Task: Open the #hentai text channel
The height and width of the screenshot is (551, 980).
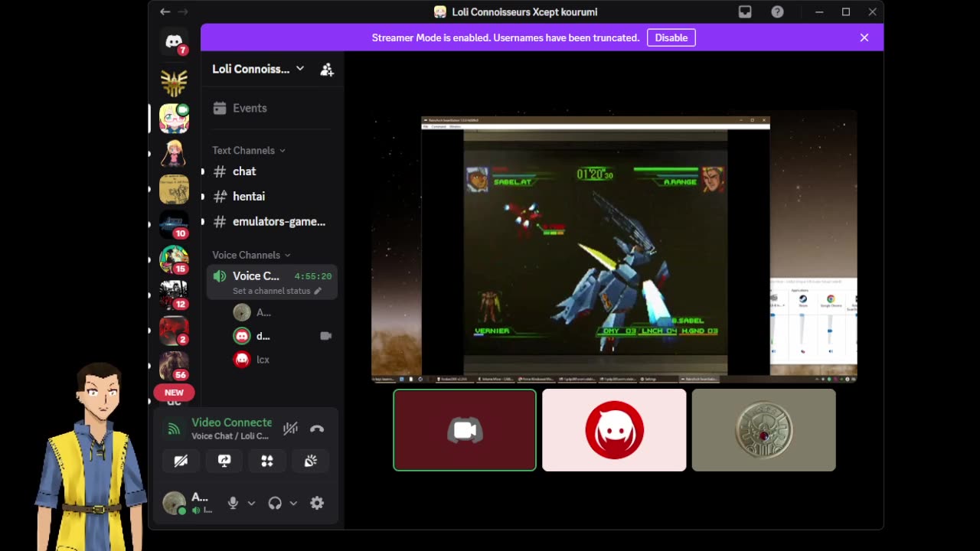Action: [x=271, y=197]
